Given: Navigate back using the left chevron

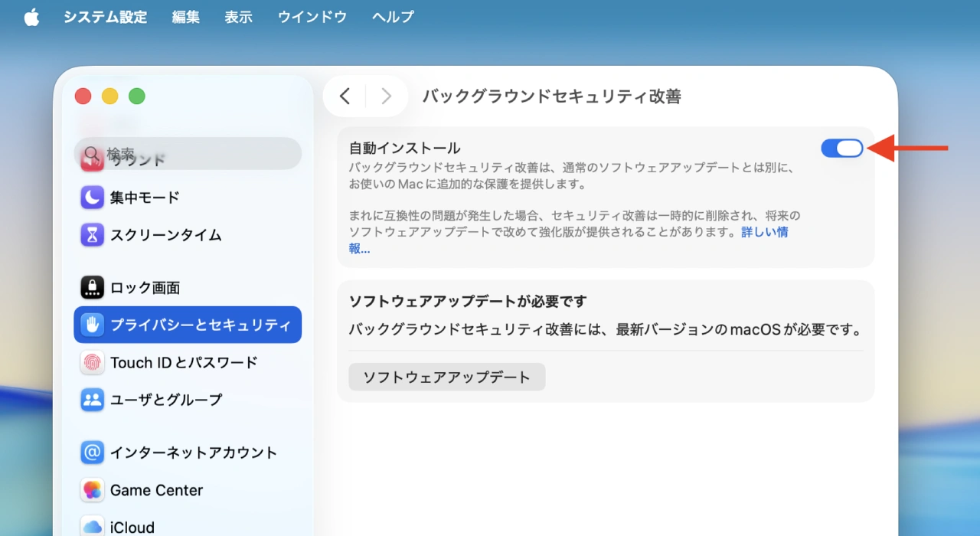Looking at the screenshot, I should pos(344,96).
